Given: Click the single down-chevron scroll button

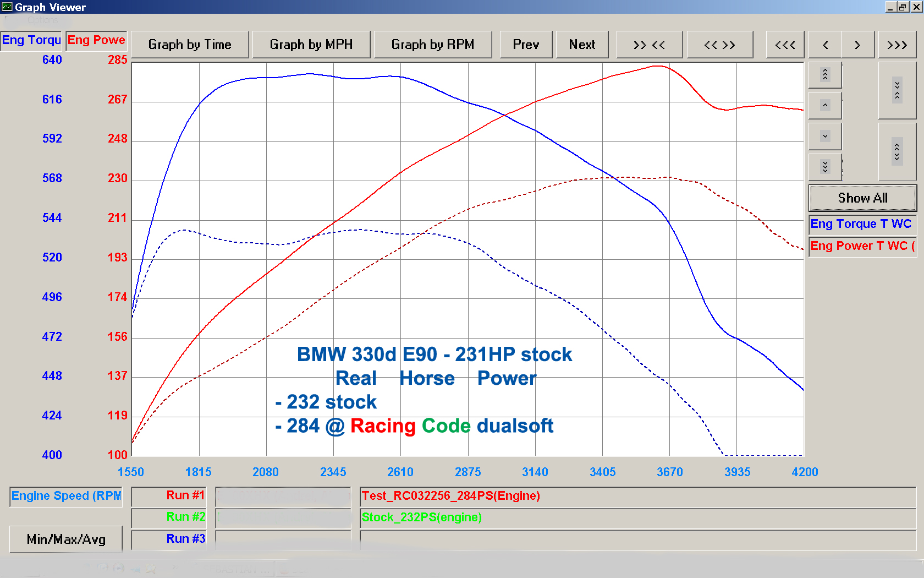Looking at the screenshot, I should tap(825, 136).
